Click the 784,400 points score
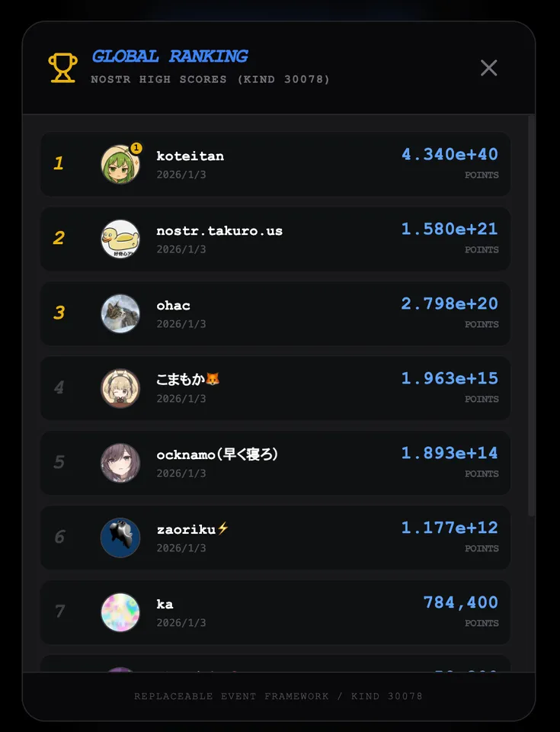Screen dimensions: 560x732 pyautogui.click(x=460, y=602)
